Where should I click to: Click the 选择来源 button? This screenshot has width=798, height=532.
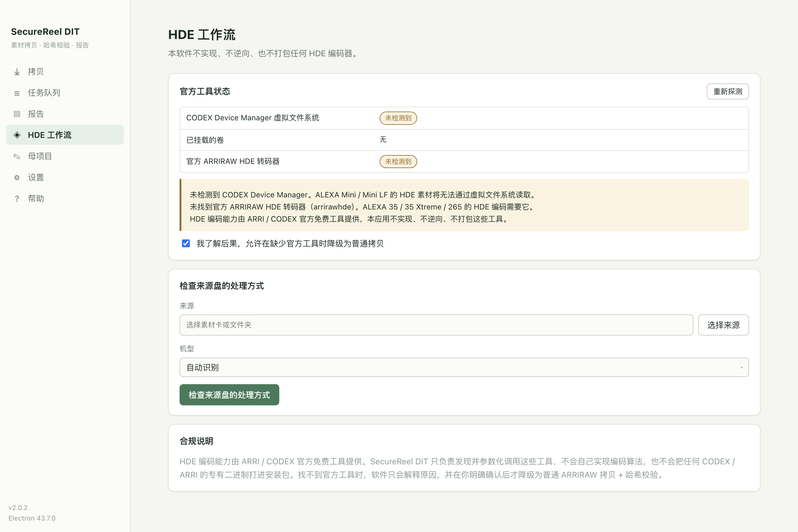[x=723, y=325]
